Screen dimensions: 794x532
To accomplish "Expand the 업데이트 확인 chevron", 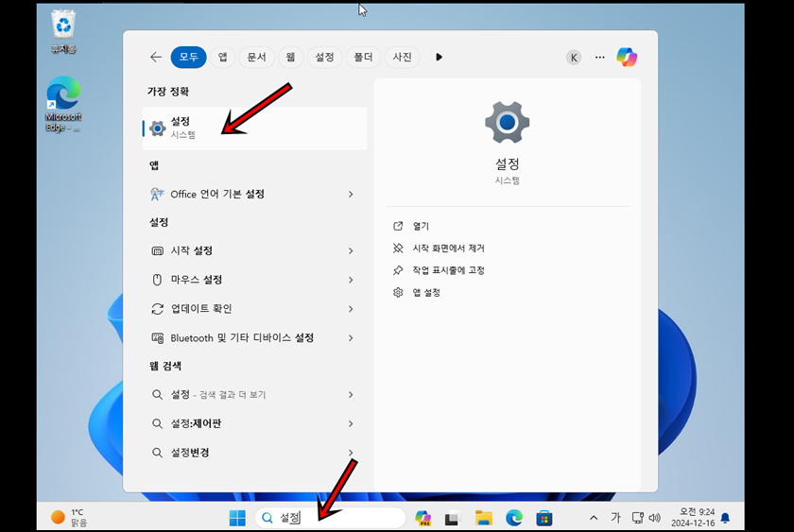I will [351, 309].
